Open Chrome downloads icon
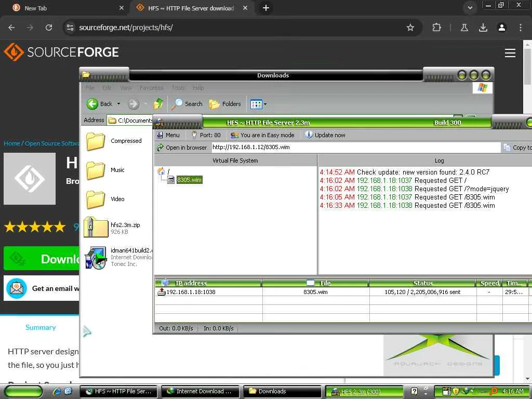 (x=483, y=28)
